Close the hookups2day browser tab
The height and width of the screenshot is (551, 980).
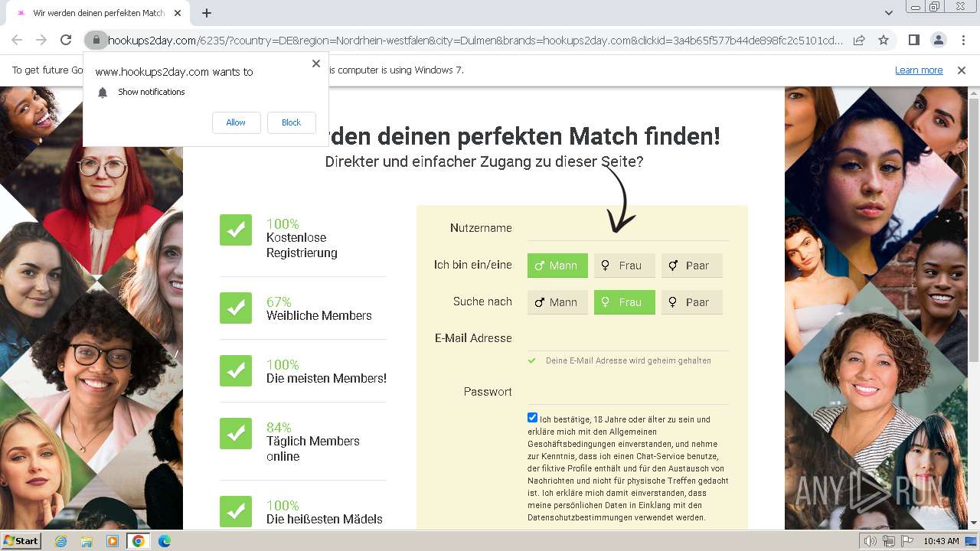(178, 13)
